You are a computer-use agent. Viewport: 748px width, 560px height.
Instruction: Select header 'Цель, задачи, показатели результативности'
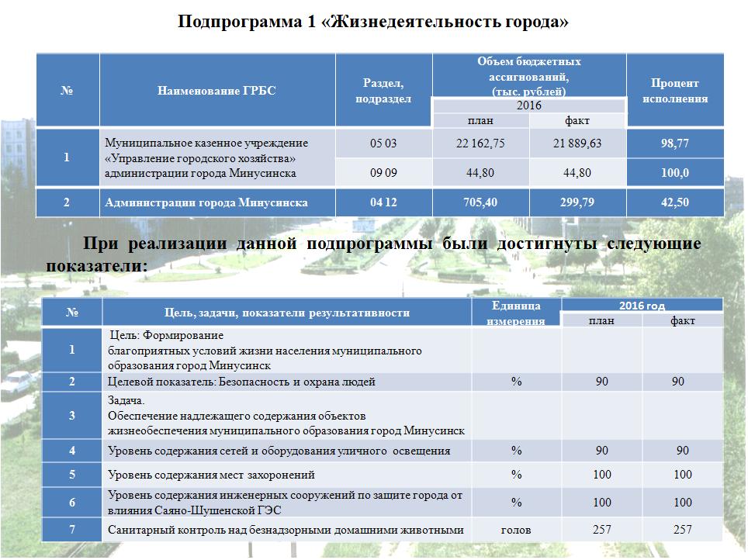click(286, 313)
